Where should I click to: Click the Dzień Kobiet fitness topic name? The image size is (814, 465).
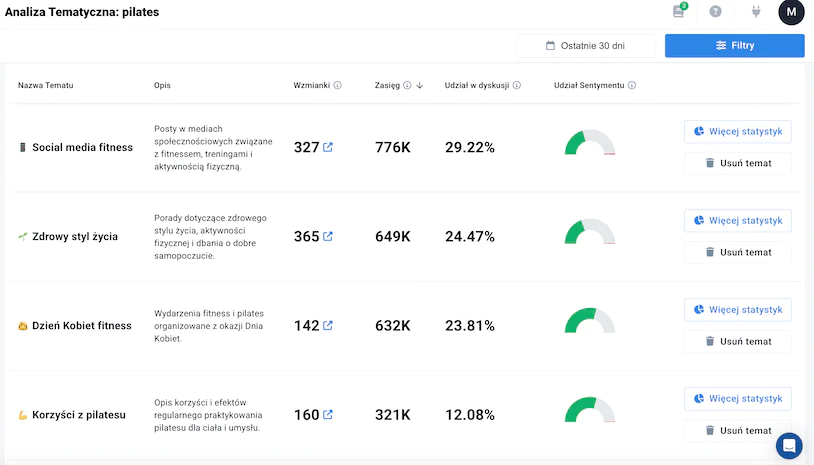pyautogui.click(x=82, y=326)
